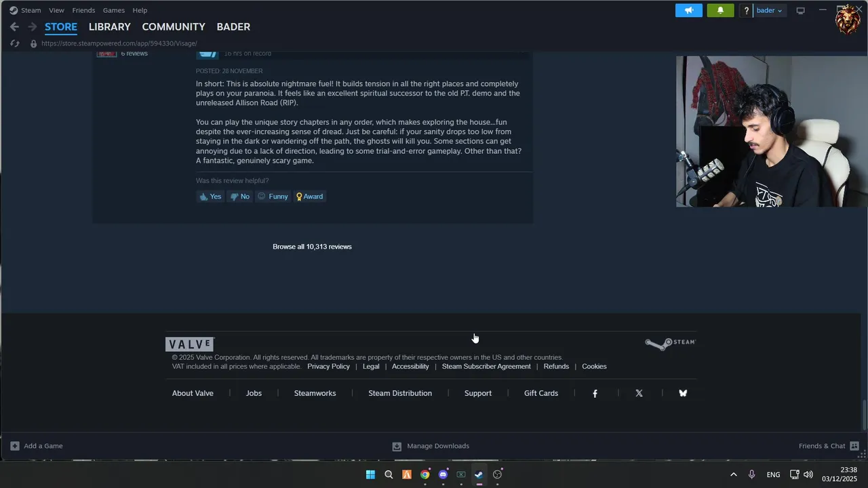Click the question mark help icon
The height and width of the screenshot is (488, 868).
click(x=746, y=10)
